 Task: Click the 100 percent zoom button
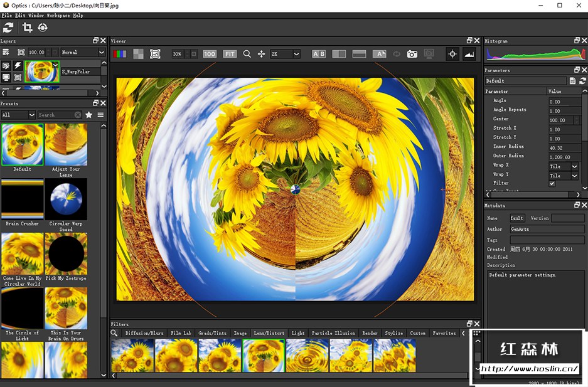click(210, 54)
